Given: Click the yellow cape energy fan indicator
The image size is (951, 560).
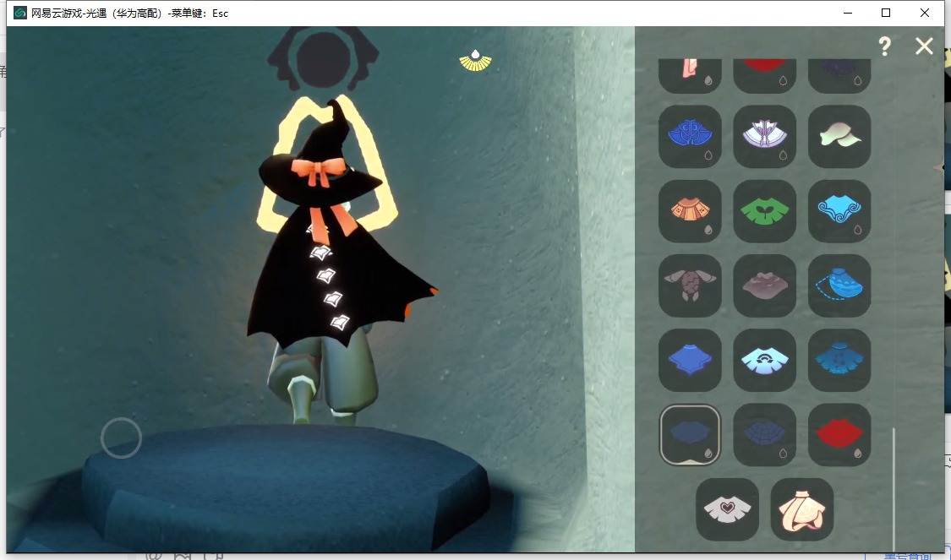Looking at the screenshot, I should click(x=475, y=60).
